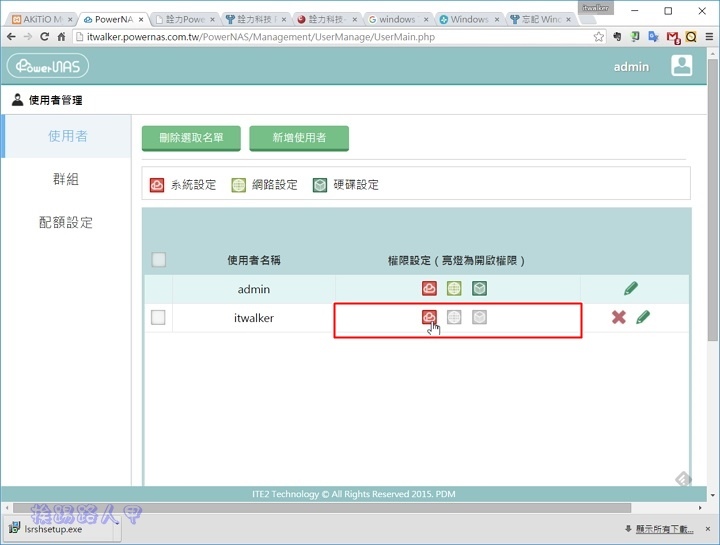Open the 配額設定 sidebar tab

[66, 222]
